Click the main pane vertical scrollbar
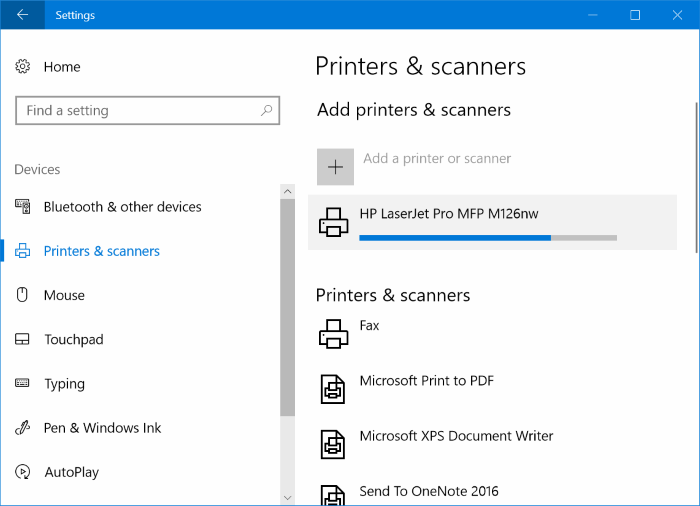Viewport: 700px width, 506px height. point(697,178)
